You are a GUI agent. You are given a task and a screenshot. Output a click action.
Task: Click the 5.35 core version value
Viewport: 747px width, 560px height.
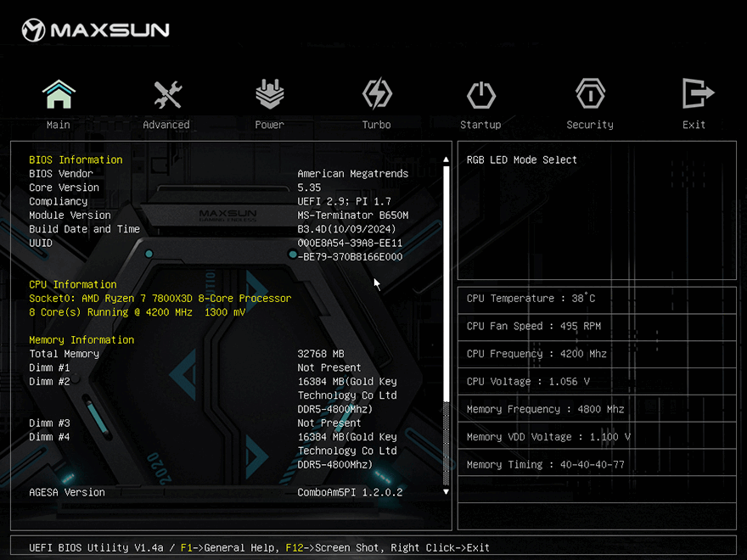tap(309, 188)
